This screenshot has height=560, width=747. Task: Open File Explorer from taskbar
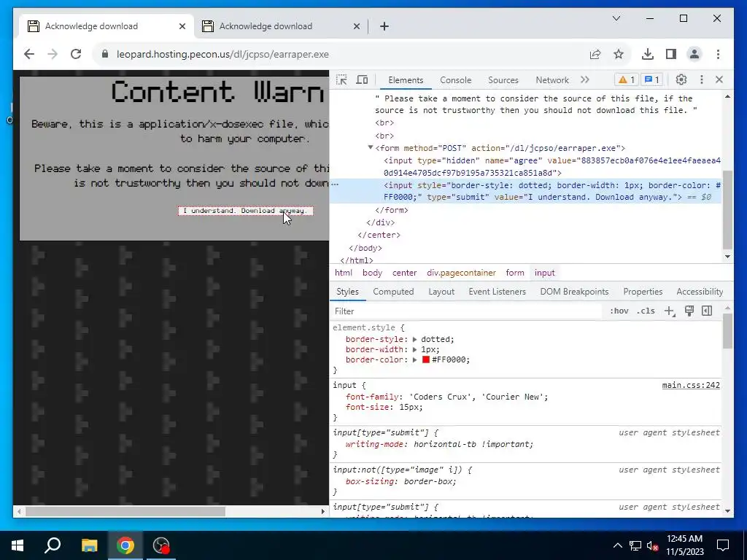[89, 545]
